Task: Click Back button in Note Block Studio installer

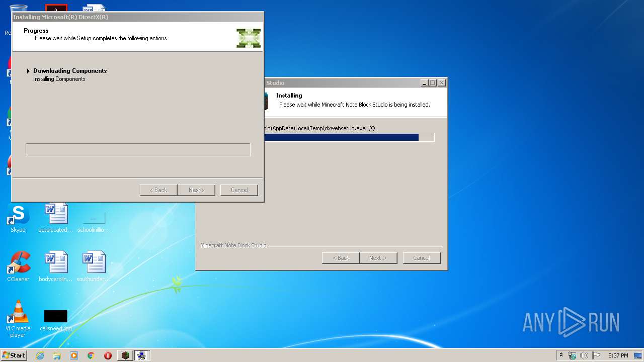Action: (341, 258)
